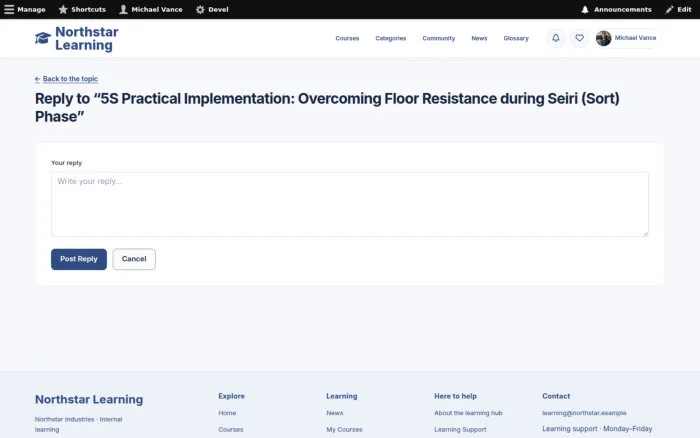
Task: Click the graduation cap logo icon
Action: (43, 38)
